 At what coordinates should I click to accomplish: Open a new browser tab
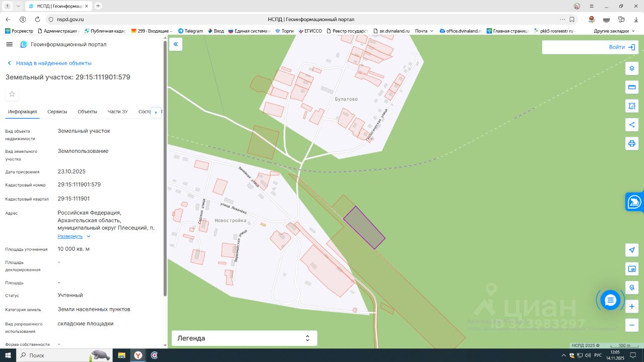[98, 6]
